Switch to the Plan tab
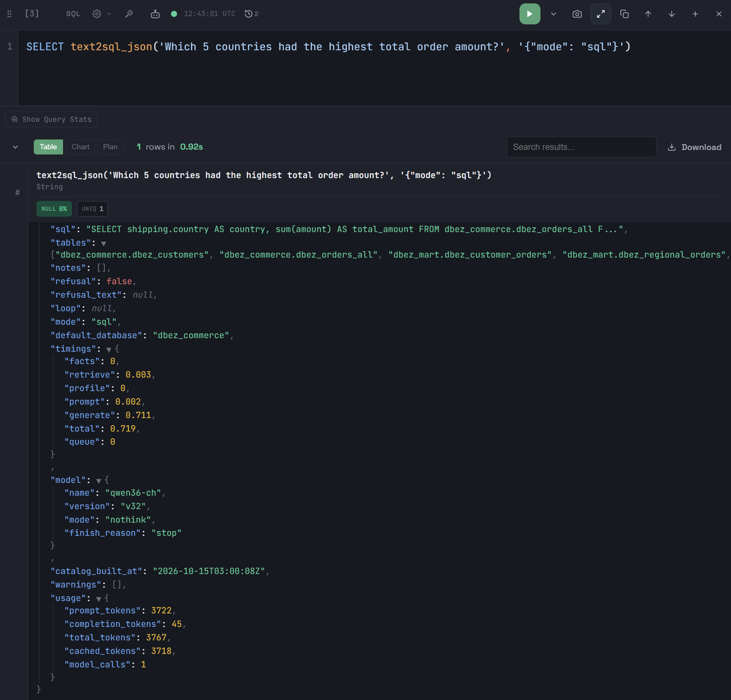This screenshot has width=731, height=700. coord(110,147)
